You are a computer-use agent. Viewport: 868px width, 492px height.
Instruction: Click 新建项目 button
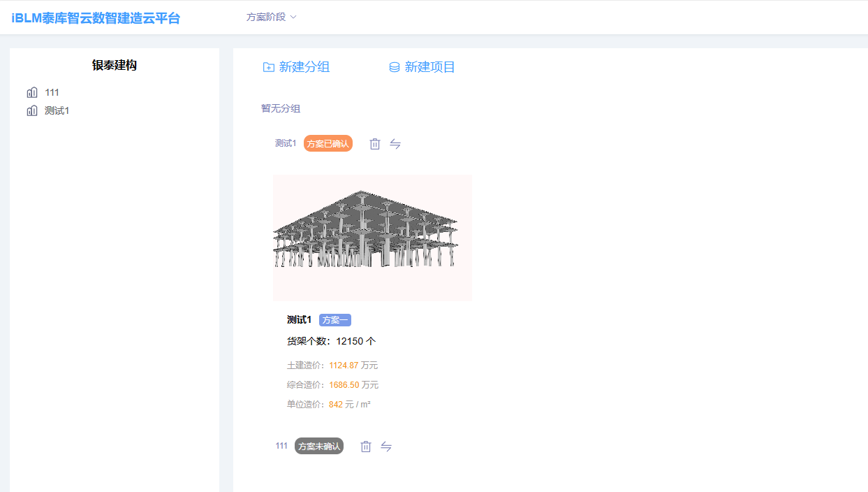(422, 67)
